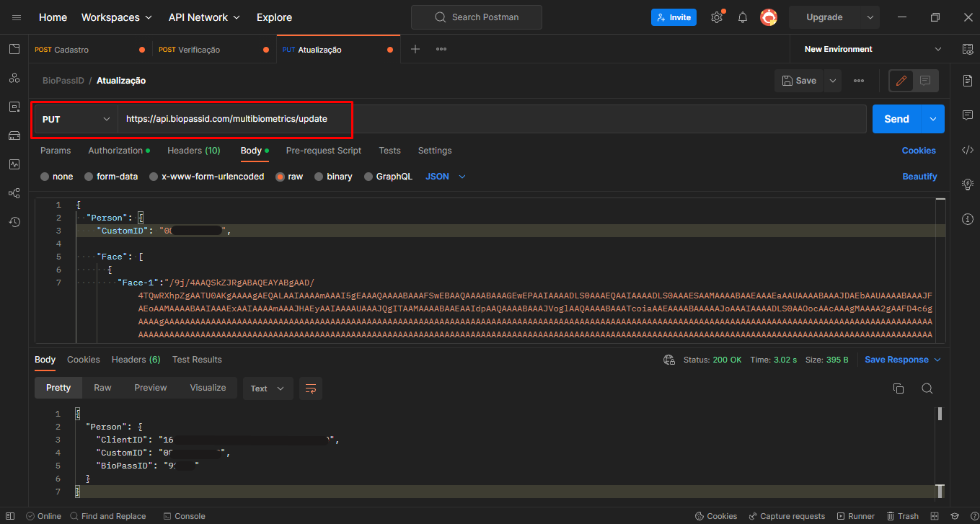Open Authorization request tab
Image resolution: width=980 pixels, height=524 pixels.
[119, 151]
